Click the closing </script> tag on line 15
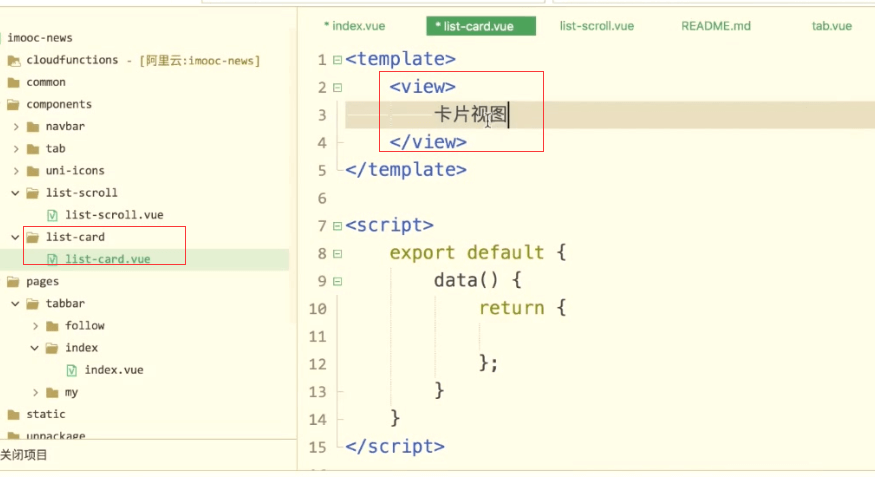This screenshot has height=477, width=875. click(x=395, y=446)
